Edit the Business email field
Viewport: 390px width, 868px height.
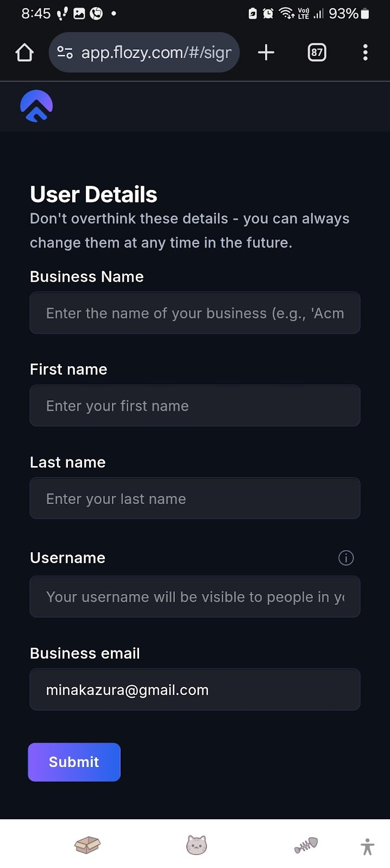click(195, 690)
